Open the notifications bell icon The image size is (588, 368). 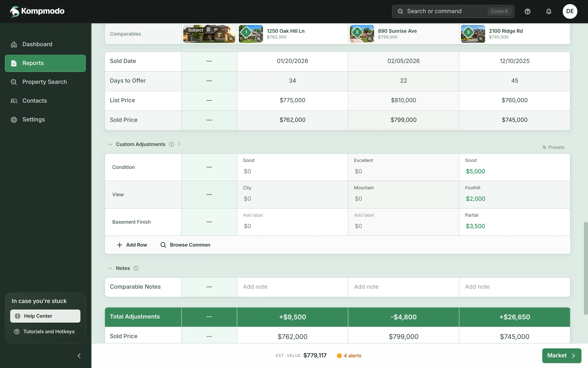point(549,12)
